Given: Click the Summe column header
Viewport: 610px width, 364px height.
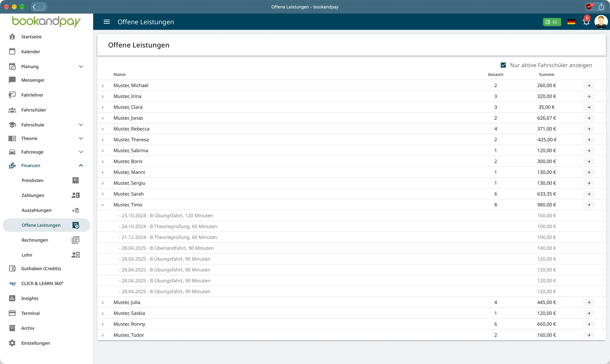Looking at the screenshot, I should [546, 74].
